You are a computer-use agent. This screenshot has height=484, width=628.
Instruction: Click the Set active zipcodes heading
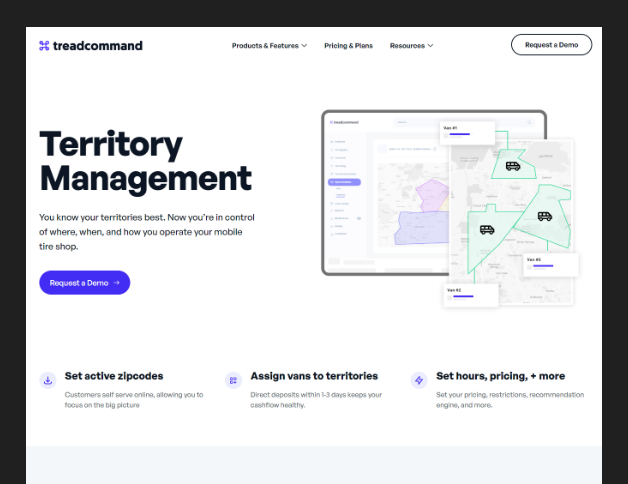pyautogui.click(x=114, y=376)
